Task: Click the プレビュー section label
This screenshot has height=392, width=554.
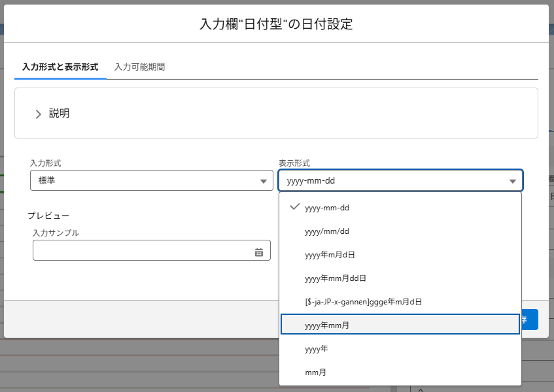Action: coord(48,215)
